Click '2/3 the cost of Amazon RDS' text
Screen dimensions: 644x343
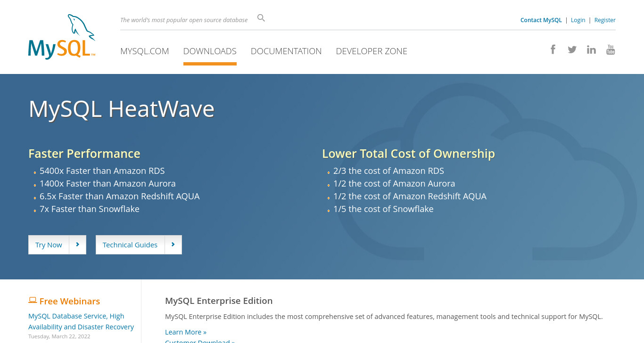coord(388,171)
